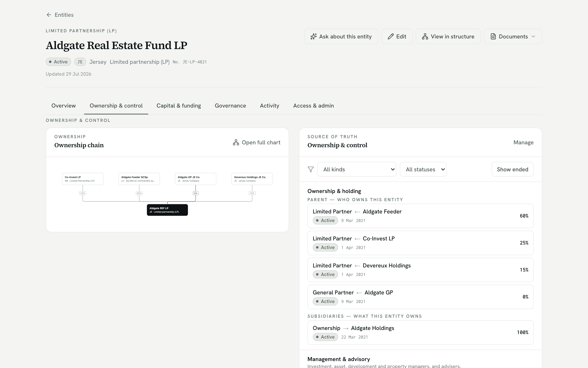
Task: Open the Devereux Holdings limited partner row
Action: coord(420,270)
